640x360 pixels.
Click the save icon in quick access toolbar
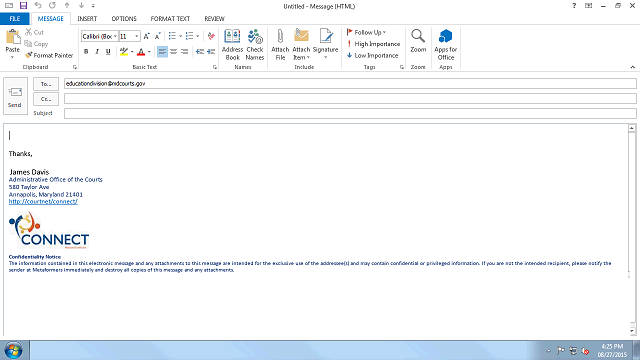[x=23, y=6]
